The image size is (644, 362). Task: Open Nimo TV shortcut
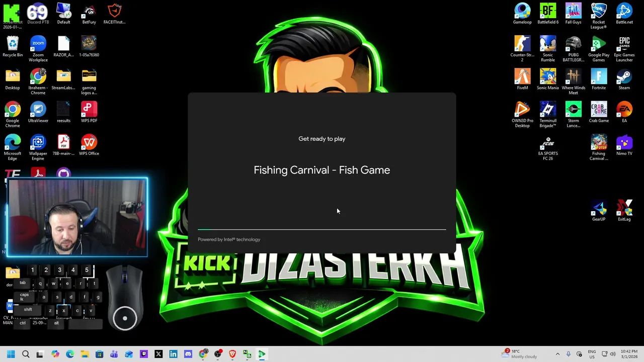click(624, 145)
